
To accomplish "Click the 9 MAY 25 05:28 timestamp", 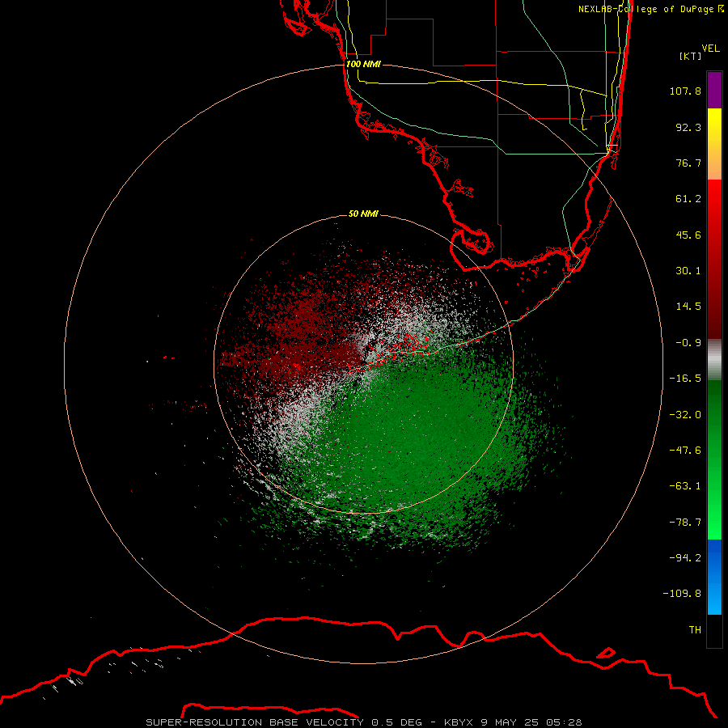I will click(531, 722).
